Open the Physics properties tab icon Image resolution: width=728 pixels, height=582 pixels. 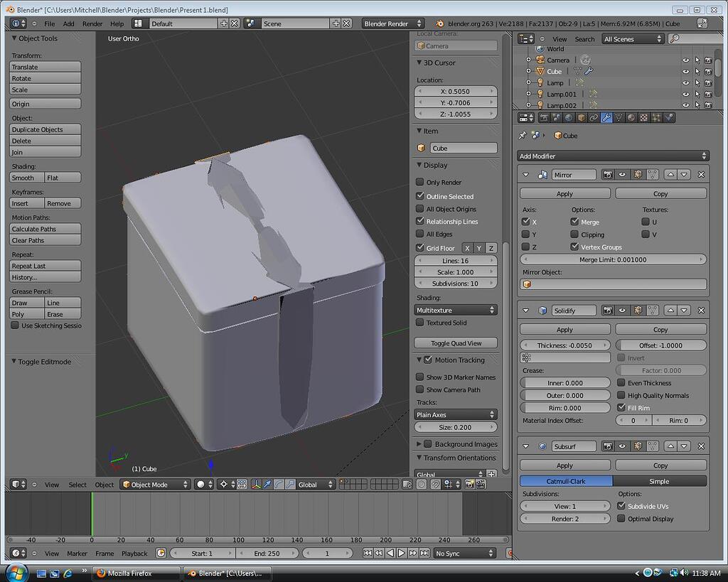(669, 118)
